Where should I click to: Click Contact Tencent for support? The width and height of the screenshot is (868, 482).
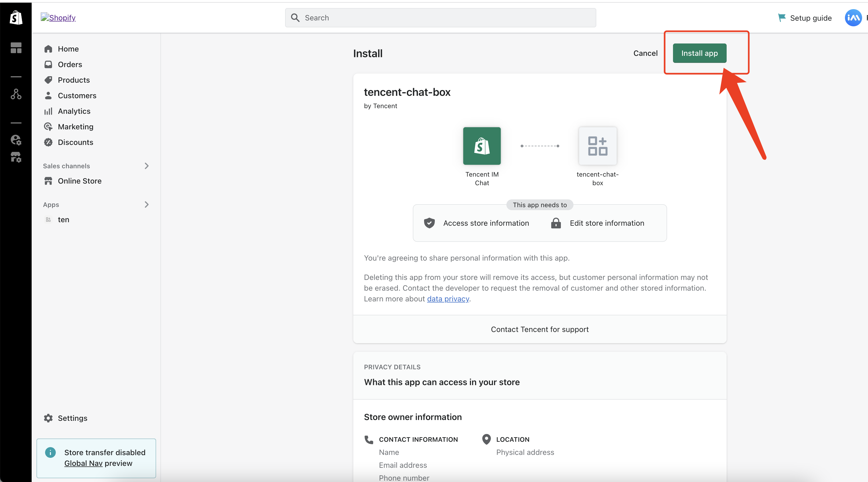coord(539,329)
